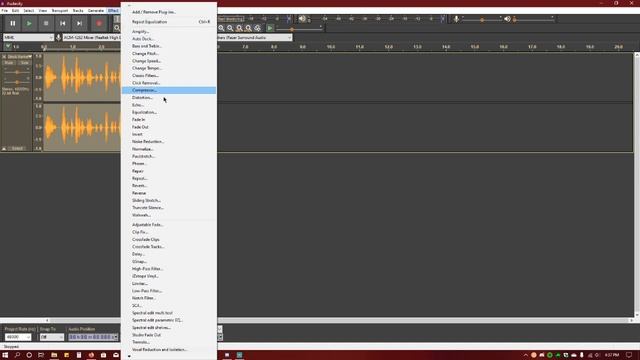The image size is (640, 360).
Task: Click the Zoom Toggle icon
Action: click(258, 28)
